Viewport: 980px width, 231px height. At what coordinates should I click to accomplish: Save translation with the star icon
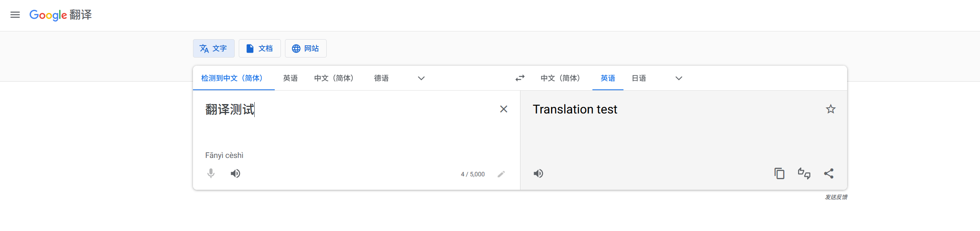(x=830, y=109)
